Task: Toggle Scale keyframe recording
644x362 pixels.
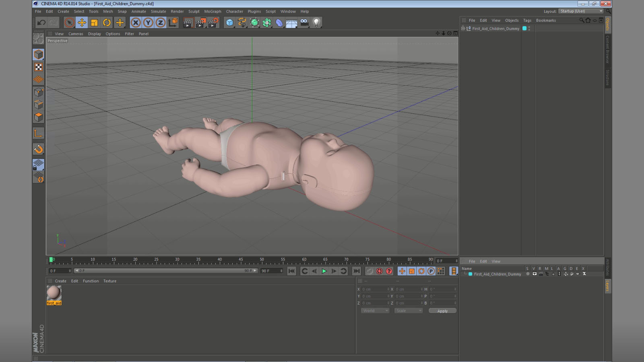Action: 412,271
